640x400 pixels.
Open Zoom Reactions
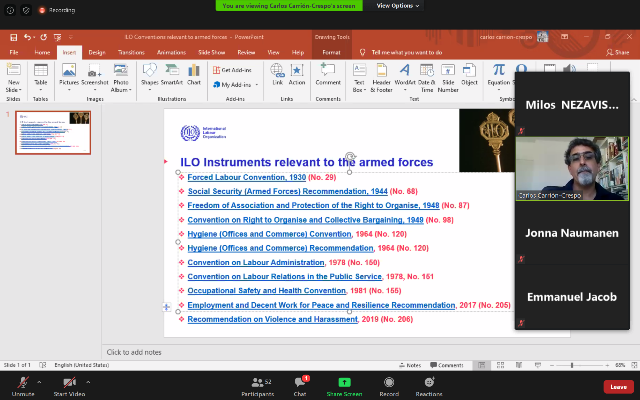click(429, 386)
